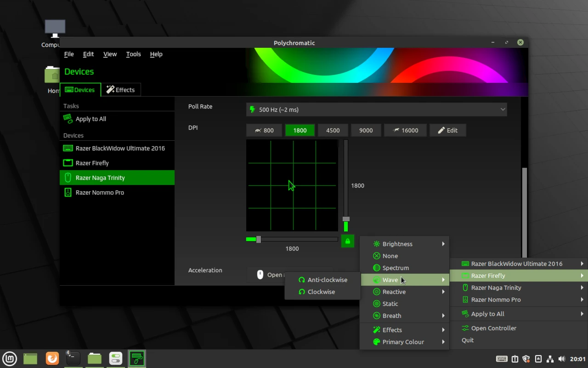Open the Polychromatic taskbar icon
The width and height of the screenshot is (588, 368).
(x=136, y=358)
